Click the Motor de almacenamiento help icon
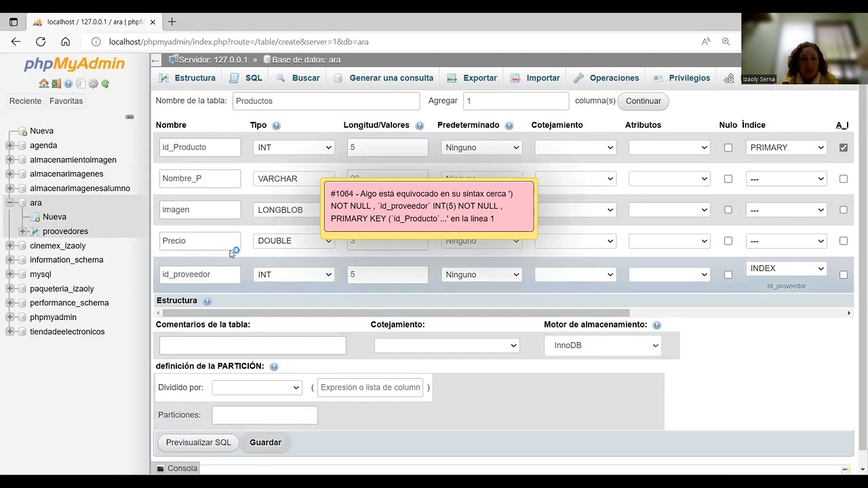The height and width of the screenshot is (488, 868). click(x=656, y=325)
